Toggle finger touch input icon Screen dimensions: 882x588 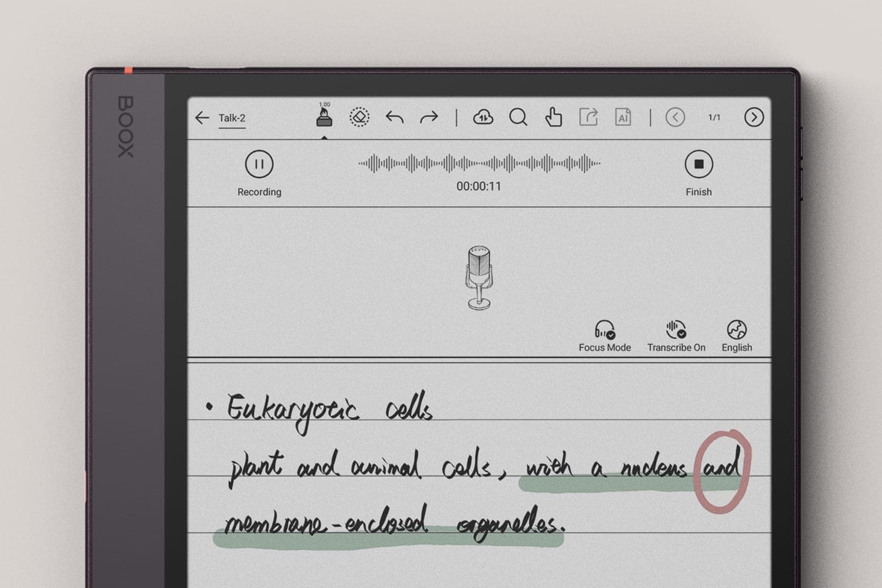(553, 117)
